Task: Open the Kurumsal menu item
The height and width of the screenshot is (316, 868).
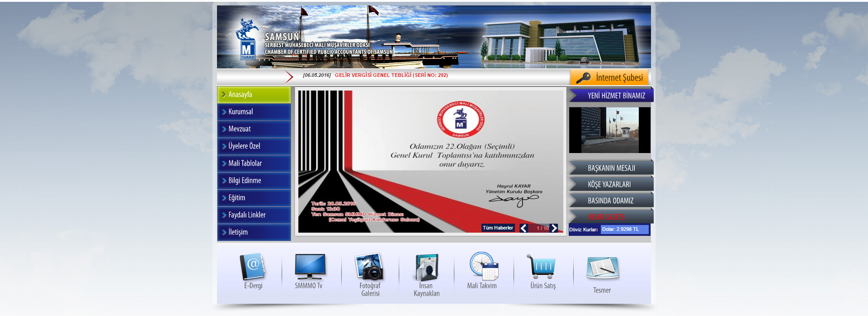Action: 254,112
